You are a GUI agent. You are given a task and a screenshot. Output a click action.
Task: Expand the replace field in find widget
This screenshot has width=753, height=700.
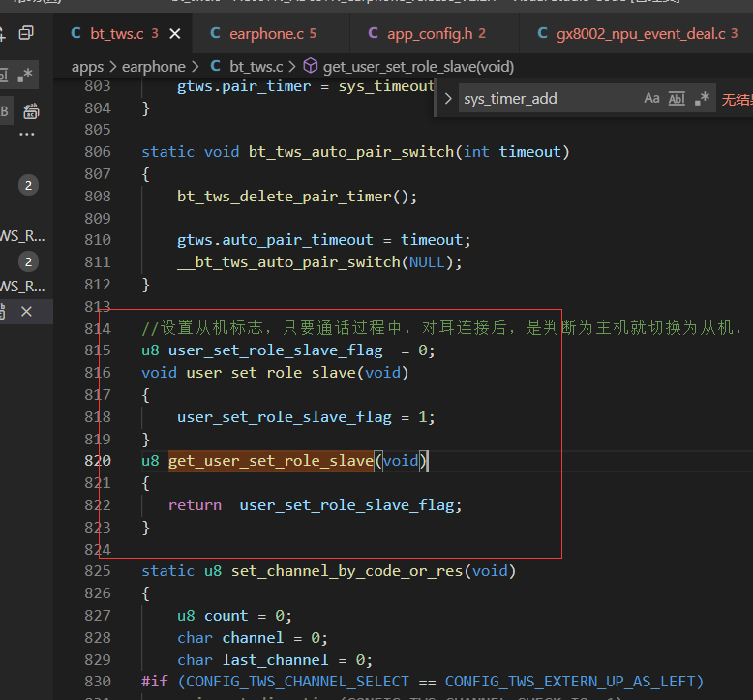pos(448,99)
